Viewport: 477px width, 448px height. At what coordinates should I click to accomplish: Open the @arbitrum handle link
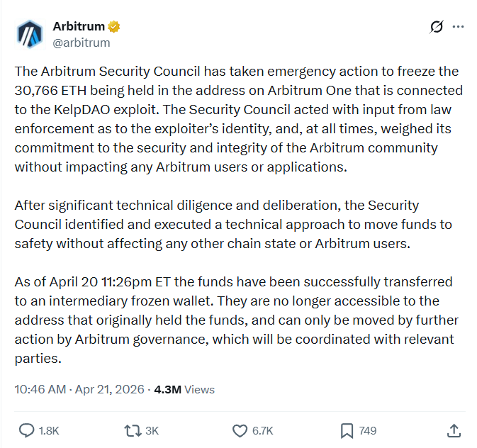[82, 43]
